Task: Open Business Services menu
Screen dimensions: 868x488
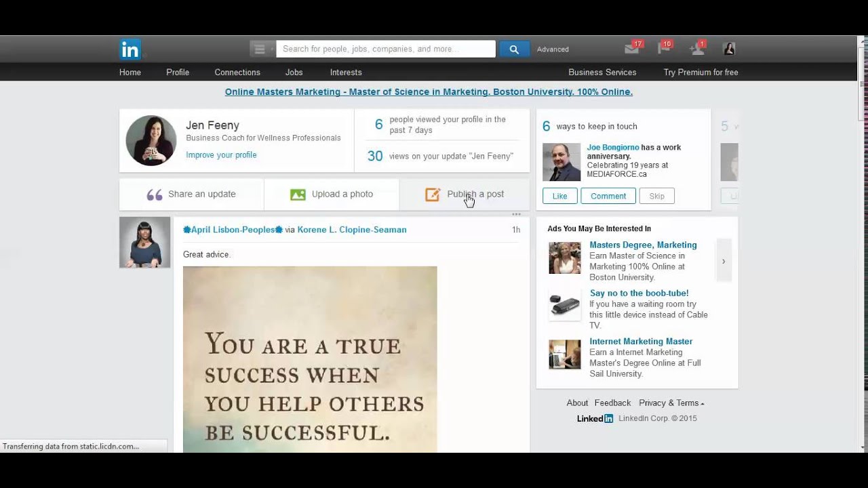Action: 602,72
